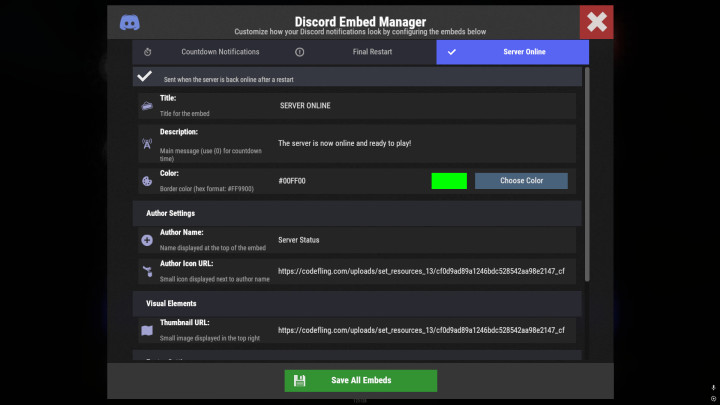Image resolution: width=720 pixels, height=405 pixels.
Task: Click the Color: label
Action: pyautogui.click(x=169, y=173)
